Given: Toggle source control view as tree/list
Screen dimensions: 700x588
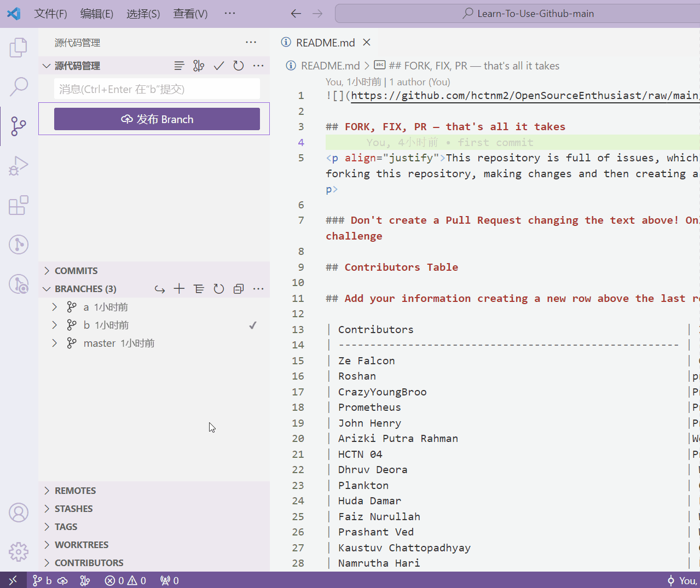Looking at the screenshot, I should pos(179,66).
